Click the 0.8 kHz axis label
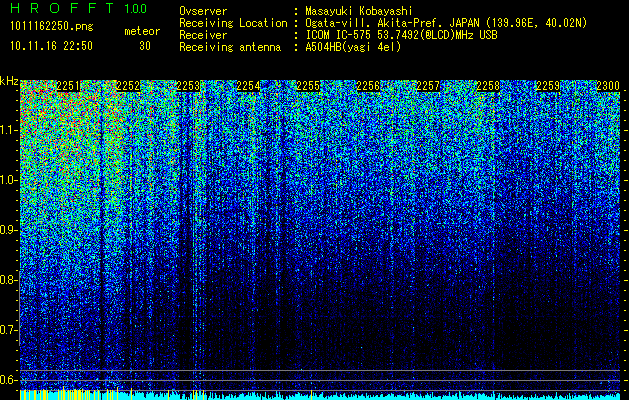 (9, 280)
